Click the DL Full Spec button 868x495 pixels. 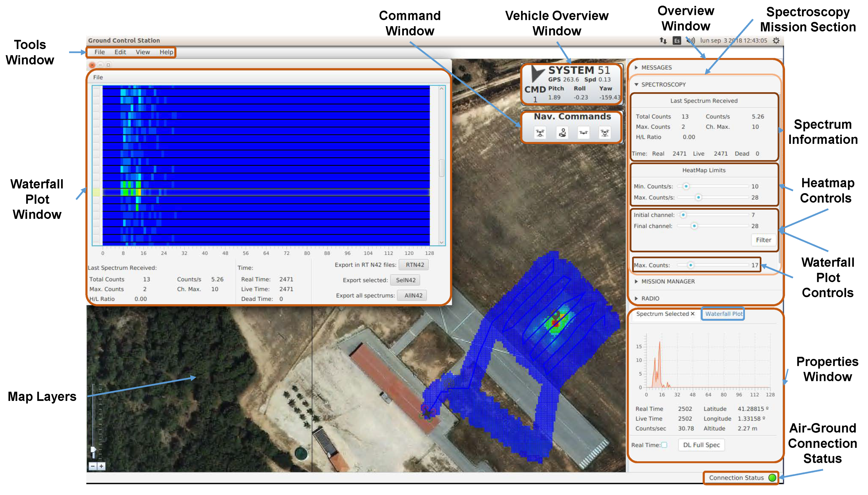pos(701,445)
